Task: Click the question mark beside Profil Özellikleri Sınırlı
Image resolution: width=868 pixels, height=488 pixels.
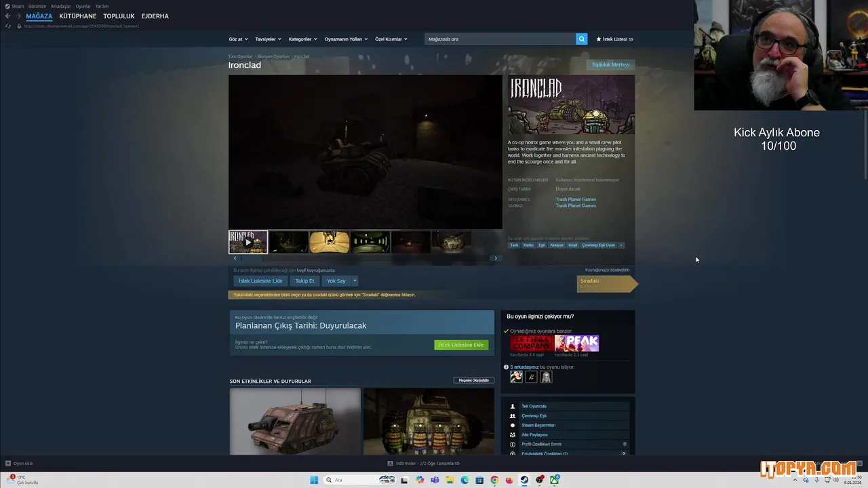Action: [x=625, y=444]
